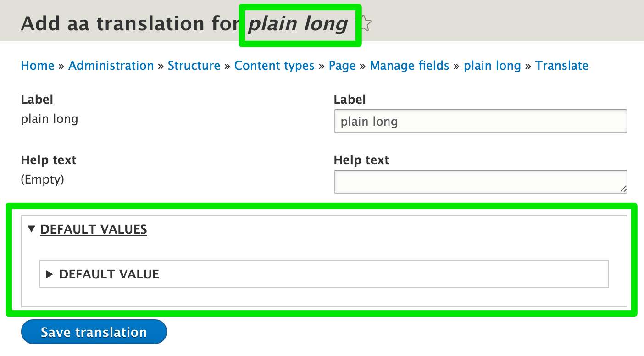Focus the Label input field

(480, 121)
